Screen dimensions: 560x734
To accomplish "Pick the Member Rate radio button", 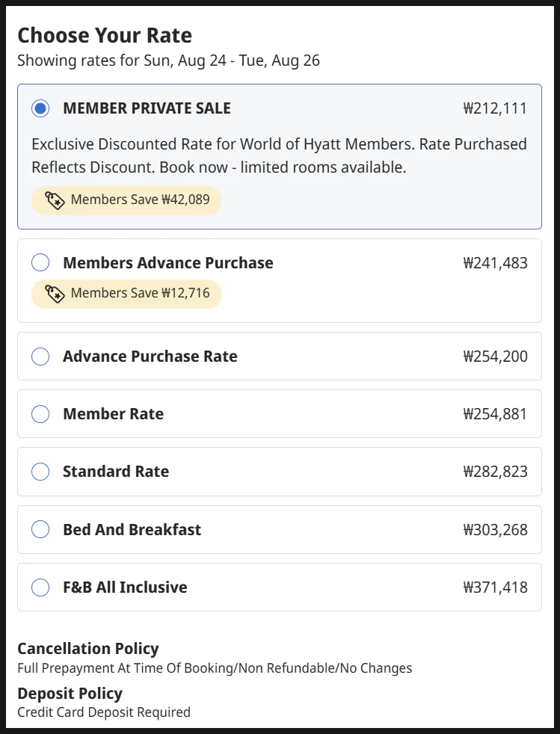I will (40, 414).
